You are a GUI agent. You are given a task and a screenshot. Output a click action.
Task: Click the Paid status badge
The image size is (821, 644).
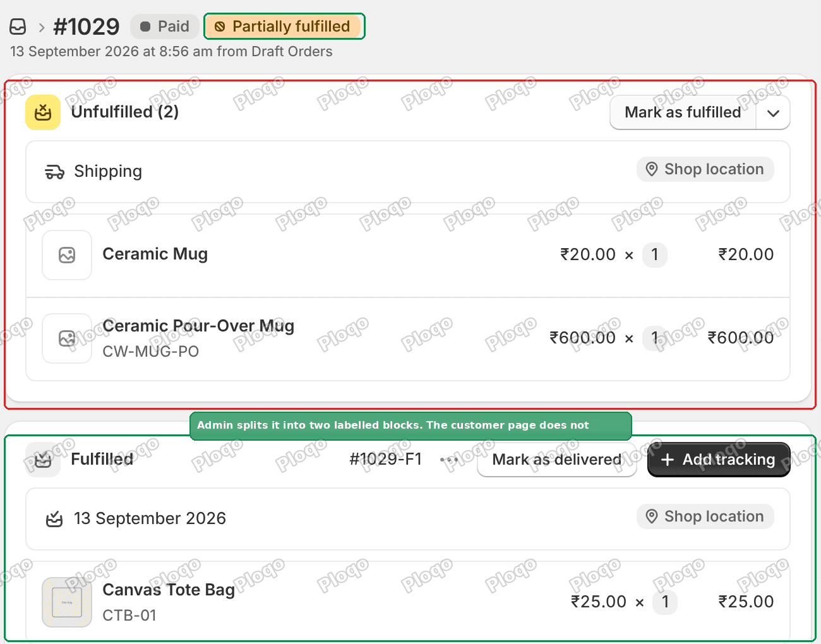tap(165, 27)
